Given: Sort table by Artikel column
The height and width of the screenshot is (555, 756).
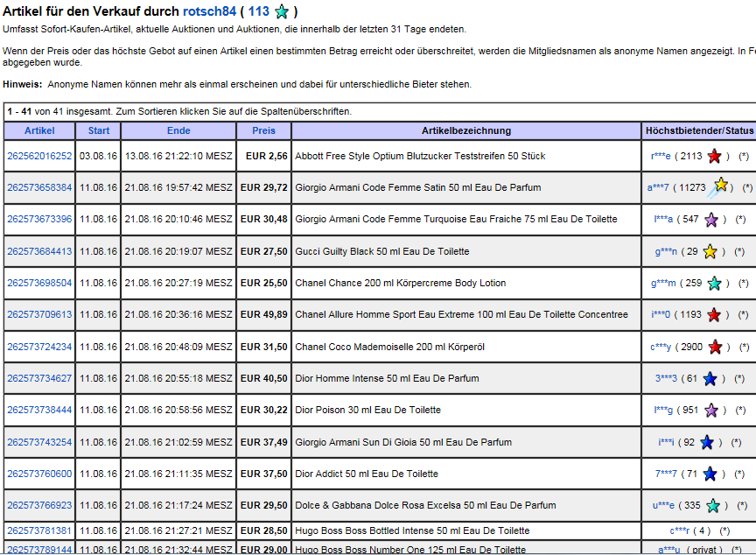Looking at the screenshot, I should [x=39, y=130].
